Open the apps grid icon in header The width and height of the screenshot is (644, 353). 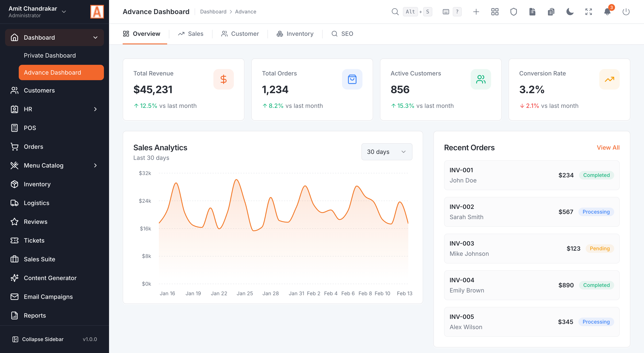(x=495, y=12)
